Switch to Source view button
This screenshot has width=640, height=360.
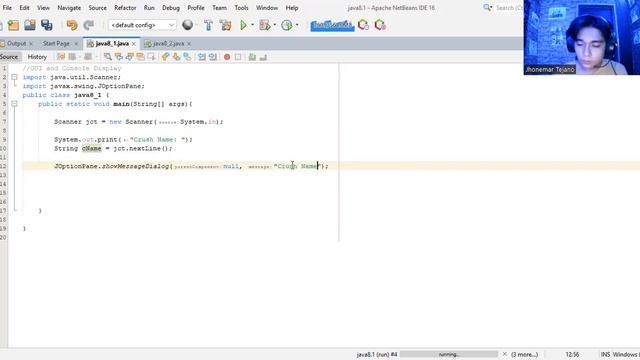[9, 57]
